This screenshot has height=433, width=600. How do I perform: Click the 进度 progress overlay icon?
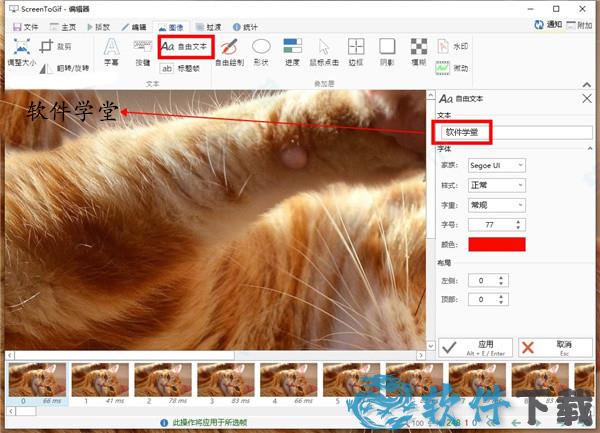(292, 51)
